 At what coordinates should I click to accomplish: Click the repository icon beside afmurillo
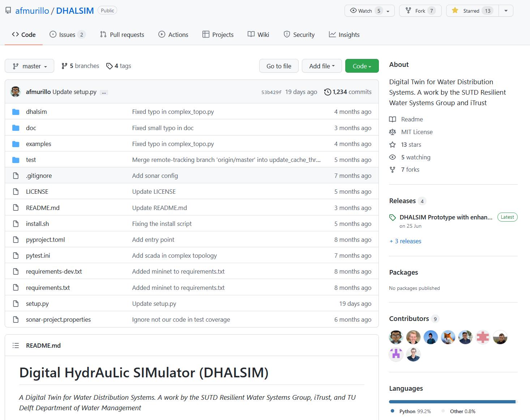click(8, 10)
